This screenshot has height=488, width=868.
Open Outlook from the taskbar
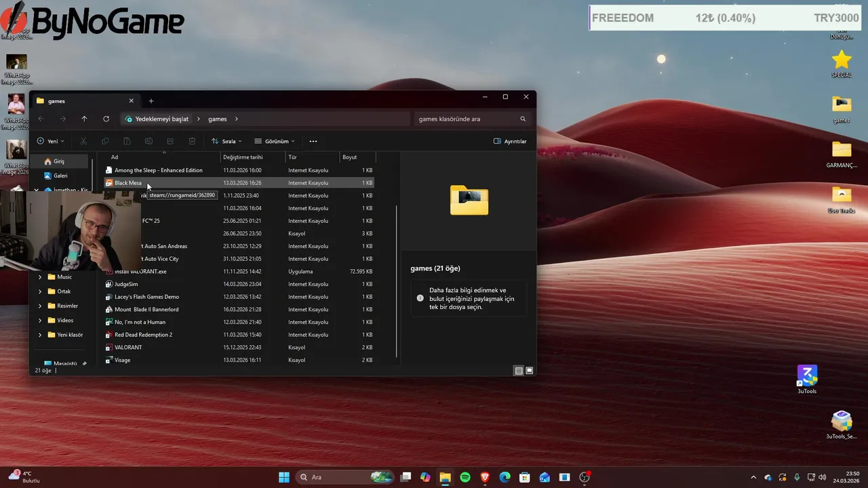coord(545,477)
